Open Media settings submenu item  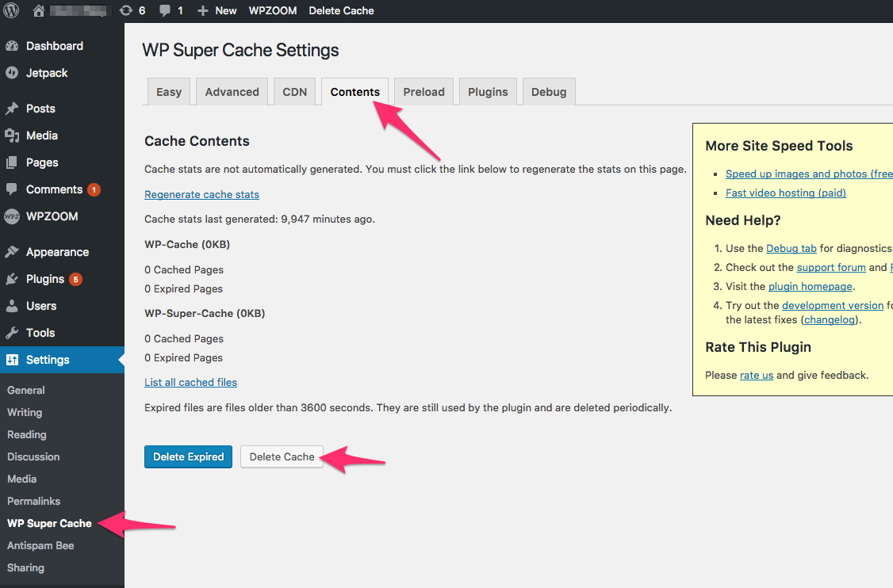coord(21,479)
